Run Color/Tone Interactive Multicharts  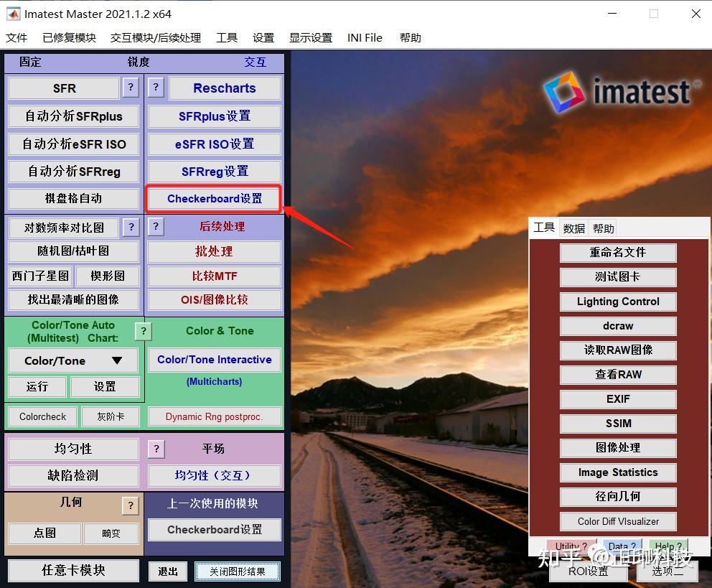coord(214,360)
